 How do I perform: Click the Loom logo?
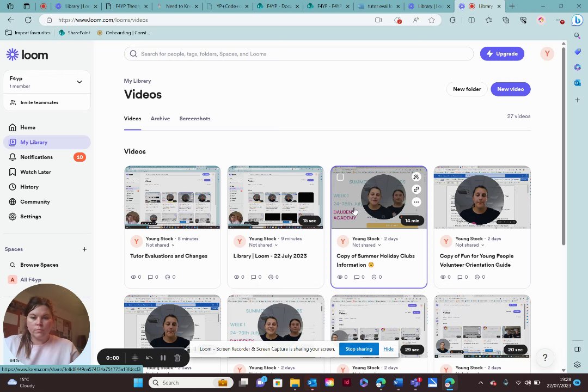pos(27,55)
